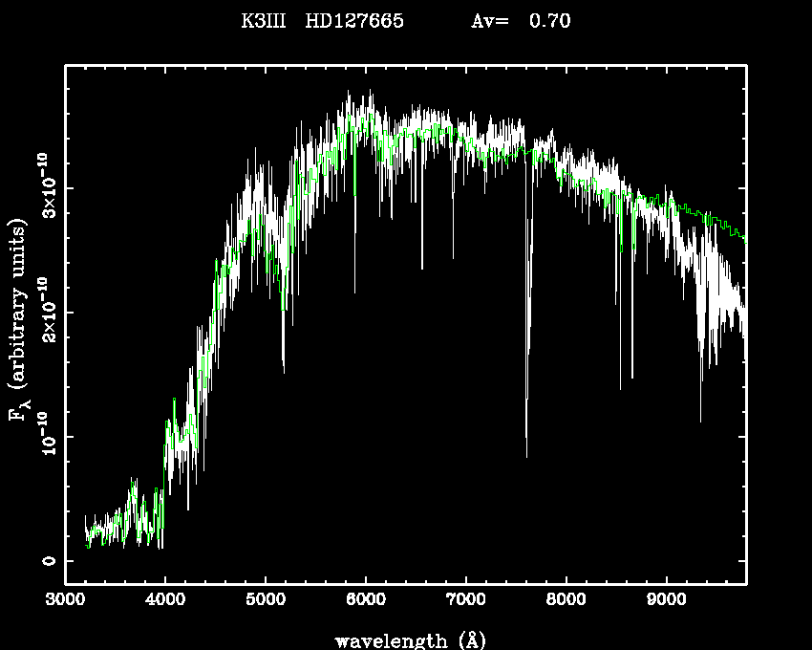The image size is (812, 650).
Task: Click bottom of deepest absorption dip near 7600 Å
Action: coord(526,456)
